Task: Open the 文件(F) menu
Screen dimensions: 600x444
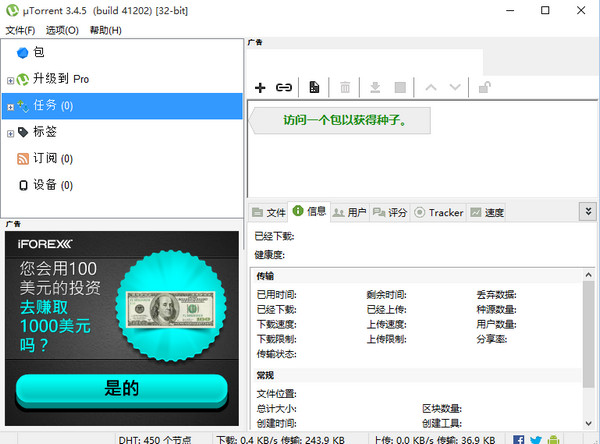Action: tap(20, 30)
